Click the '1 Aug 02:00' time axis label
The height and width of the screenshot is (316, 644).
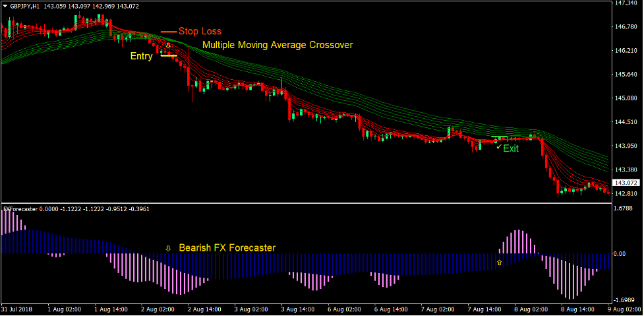point(65,309)
